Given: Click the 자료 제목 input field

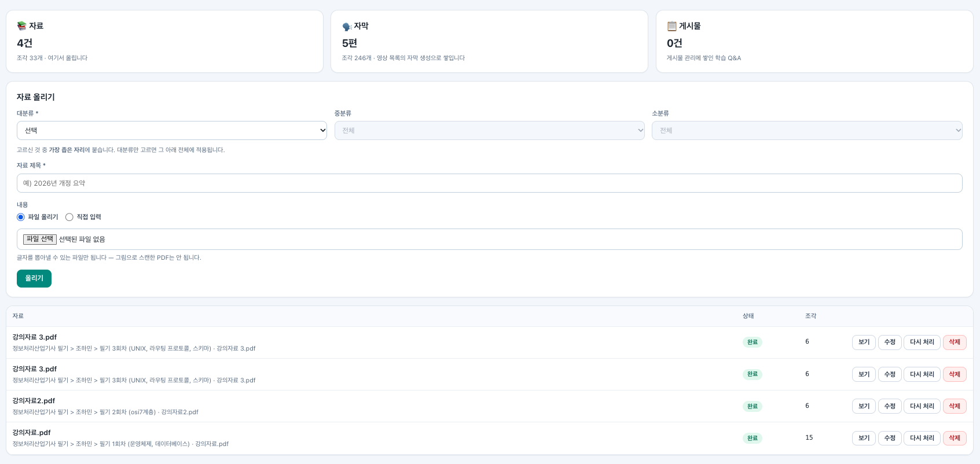Looking at the screenshot, I should (x=490, y=183).
